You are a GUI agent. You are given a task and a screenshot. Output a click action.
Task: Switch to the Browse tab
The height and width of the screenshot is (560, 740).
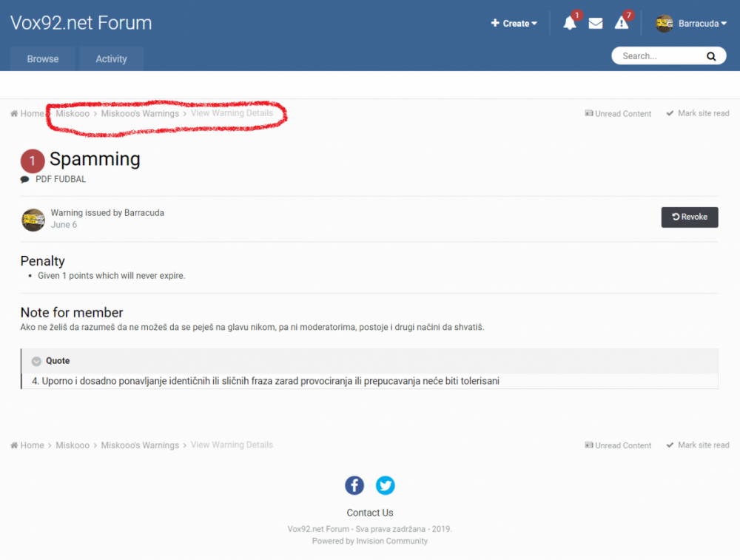point(43,59)
